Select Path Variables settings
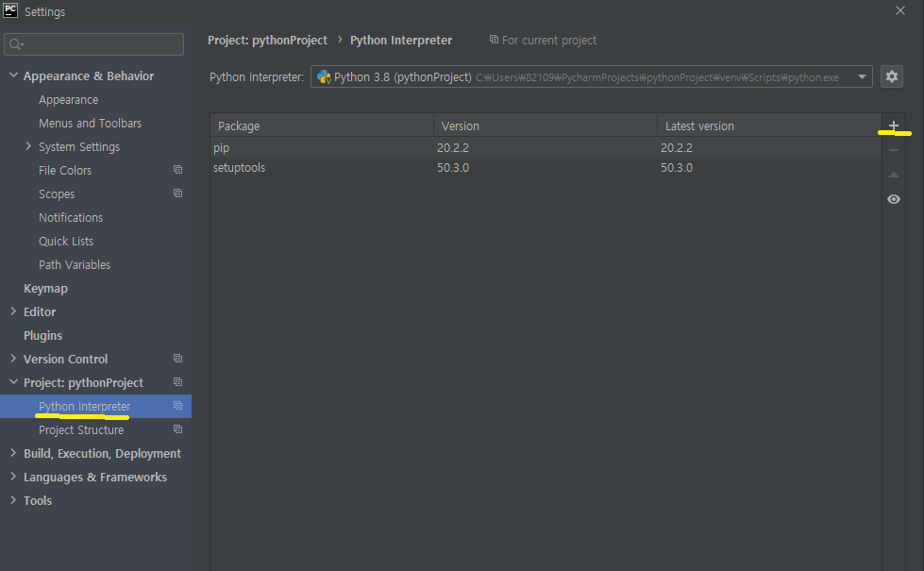The width and height of the screenshot is (924, 571). tap(75, 264)
